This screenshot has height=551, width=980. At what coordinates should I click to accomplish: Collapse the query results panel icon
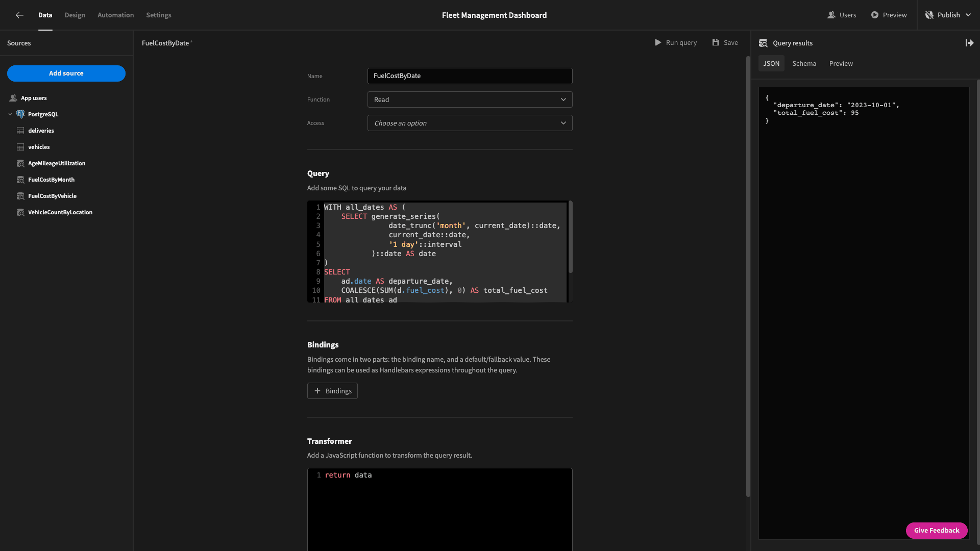click(969, 43)
